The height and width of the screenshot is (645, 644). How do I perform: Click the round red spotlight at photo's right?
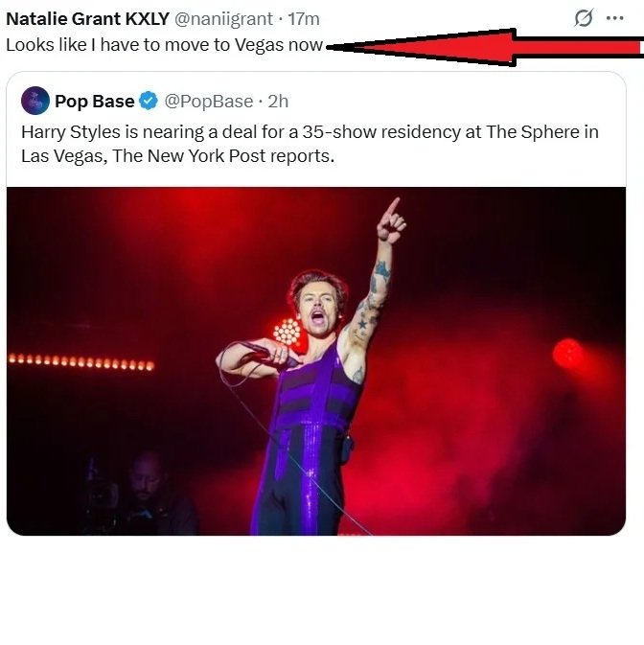pyautogui.click(x=568, y=354)
